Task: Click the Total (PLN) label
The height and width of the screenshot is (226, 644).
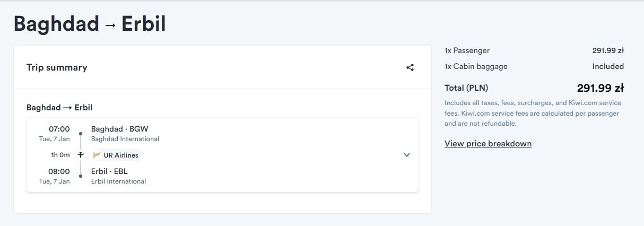Action: coord(466,88)
